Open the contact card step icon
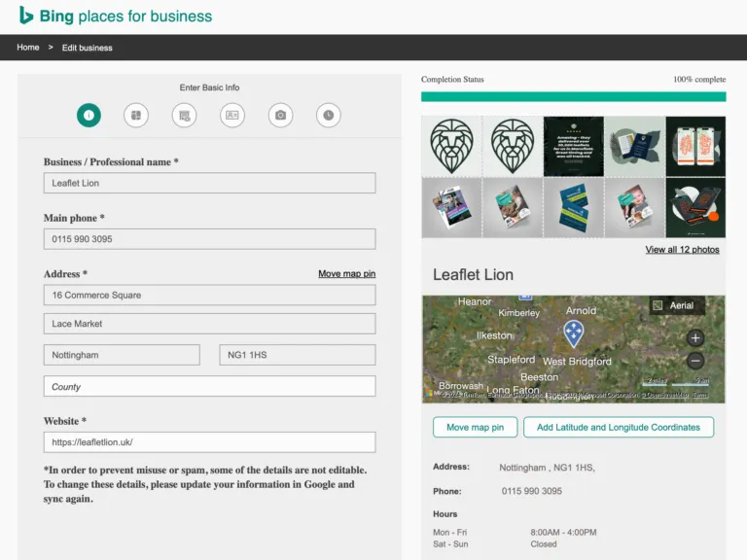 coord(231,115)
